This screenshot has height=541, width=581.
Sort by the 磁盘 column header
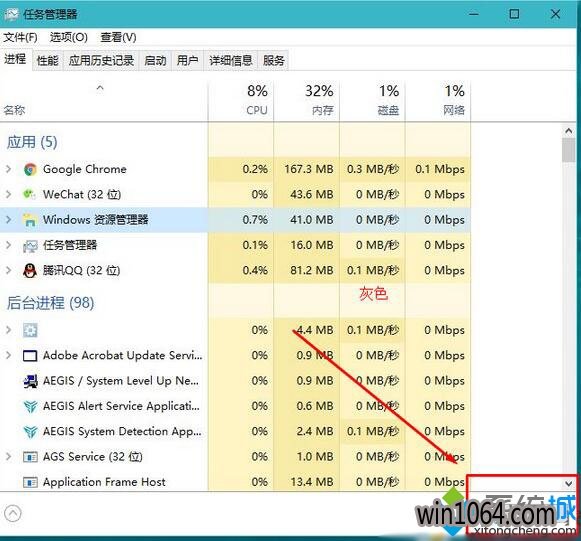coord(372,100)
